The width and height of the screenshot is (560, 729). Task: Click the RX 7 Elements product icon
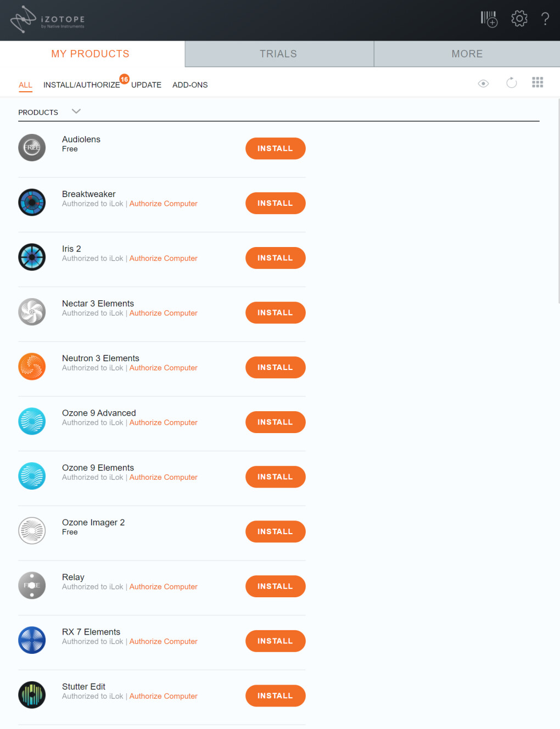click(x=32, y=640)
